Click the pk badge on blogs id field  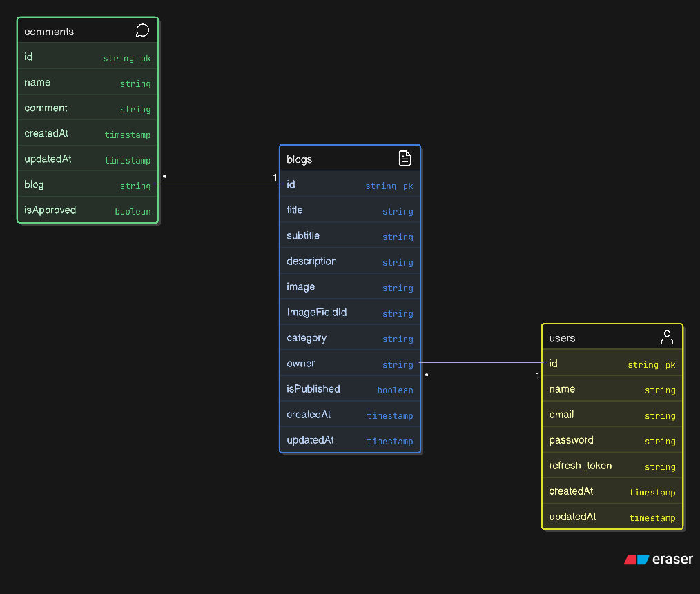tap(408, 186)
